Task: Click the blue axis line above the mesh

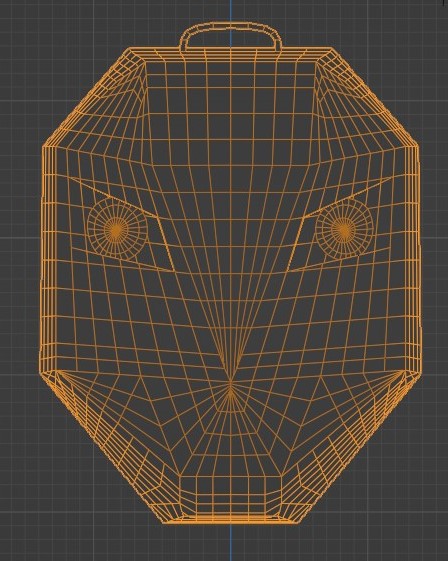Action: pyautogui.click(x=231, y=11)
